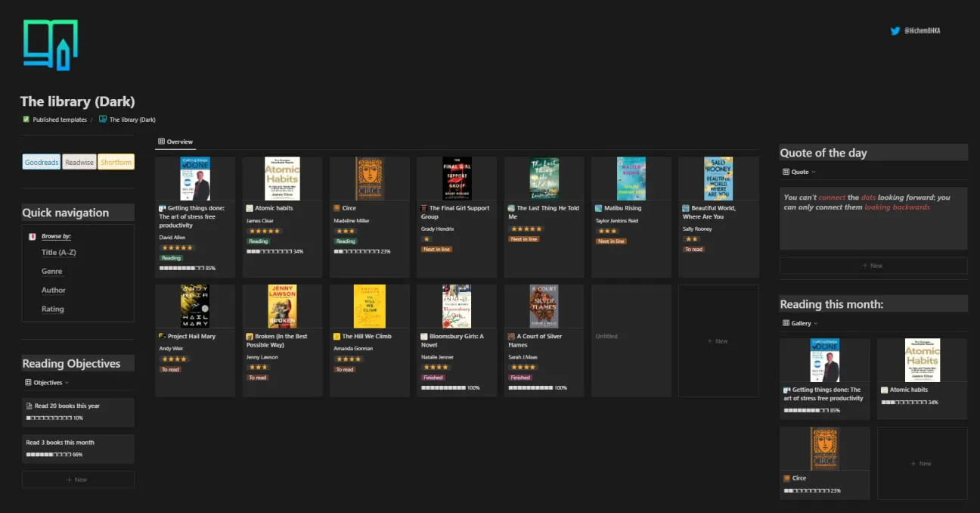Click the author name Madeline Miller
980x513 pixels.
(352, 220)
